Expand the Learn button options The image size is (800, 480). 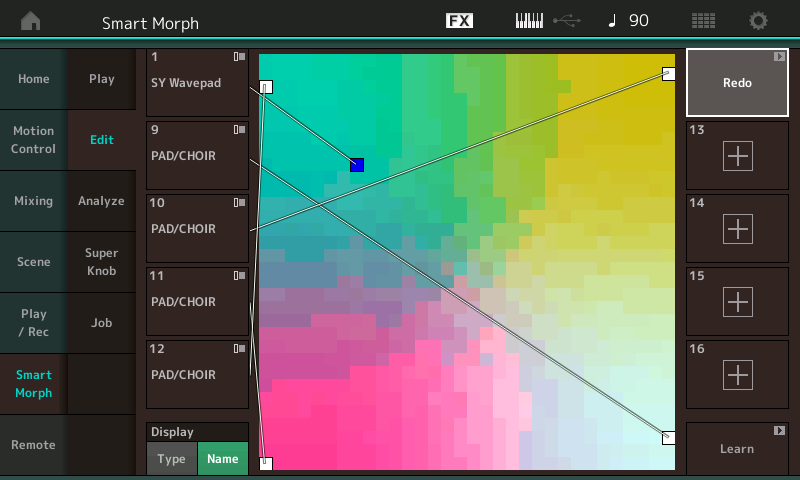(779, 430)
